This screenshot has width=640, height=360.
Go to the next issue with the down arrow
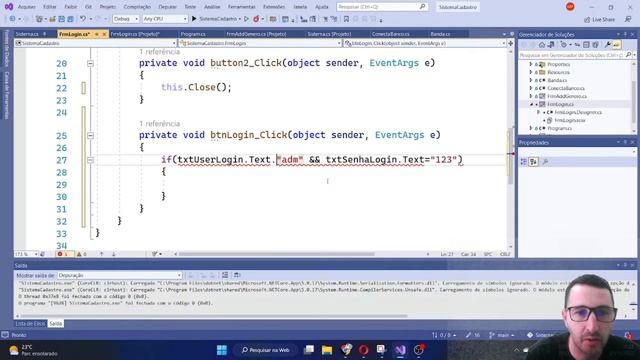coord(113,254)
